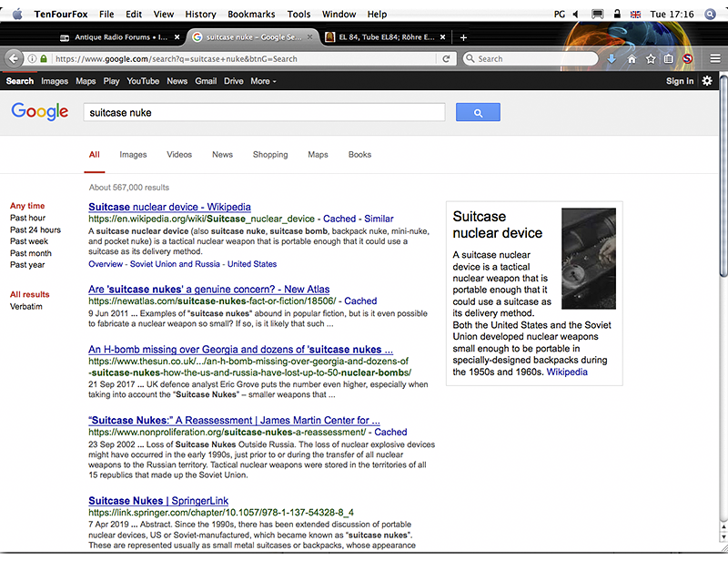This screenshot has width=728, height=561.
Task: Click the display icon in menu bar
Action: click(598, 14)
